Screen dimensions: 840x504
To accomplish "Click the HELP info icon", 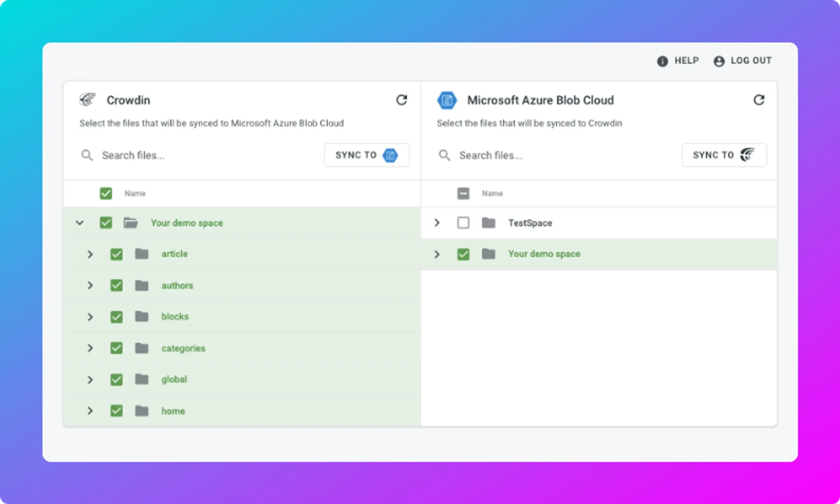I will [x=662, y=61].
